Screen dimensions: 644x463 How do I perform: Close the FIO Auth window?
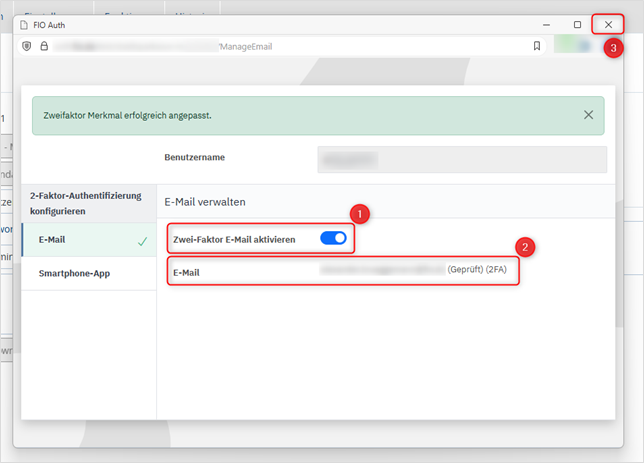coord(608,24)
